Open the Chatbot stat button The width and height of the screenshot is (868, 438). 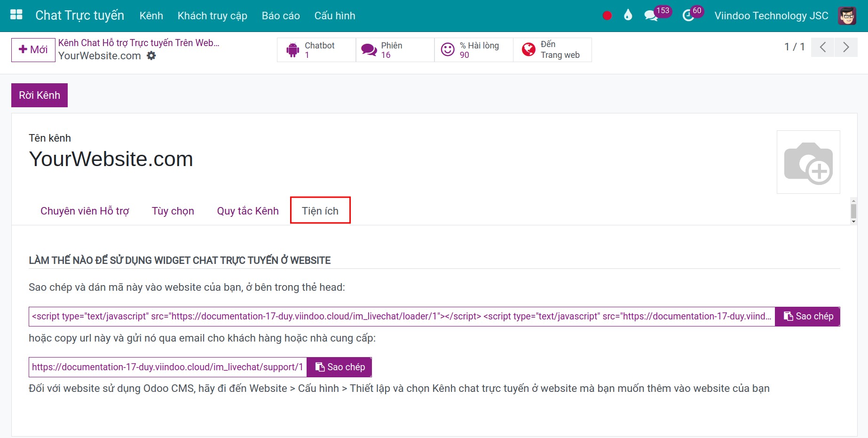(x=316, y=50)
